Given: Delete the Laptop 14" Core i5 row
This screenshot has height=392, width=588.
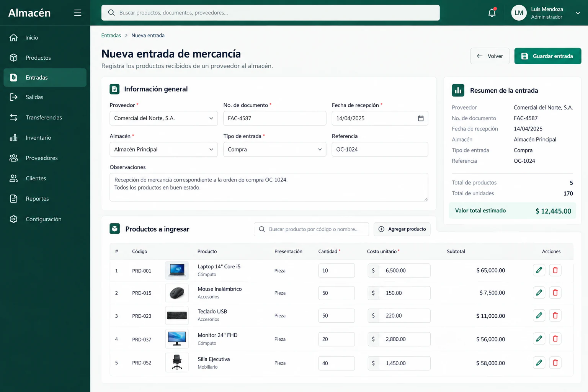Looking at the screenshot, I should (x=555, y=270).
